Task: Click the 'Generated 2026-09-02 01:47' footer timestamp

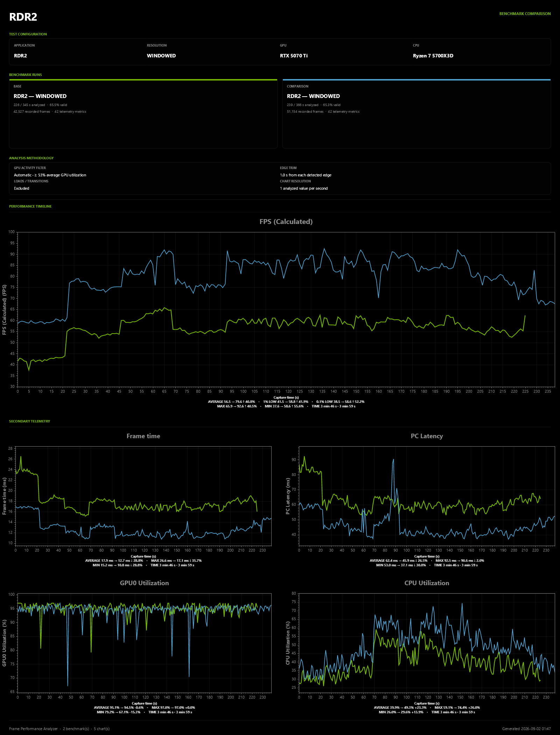Action: coord(526,729)
